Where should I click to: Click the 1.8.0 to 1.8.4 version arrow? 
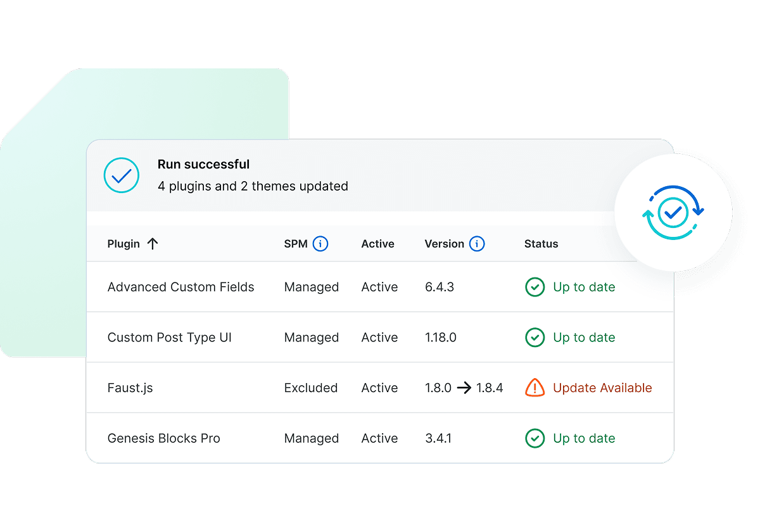coord(464,388)
